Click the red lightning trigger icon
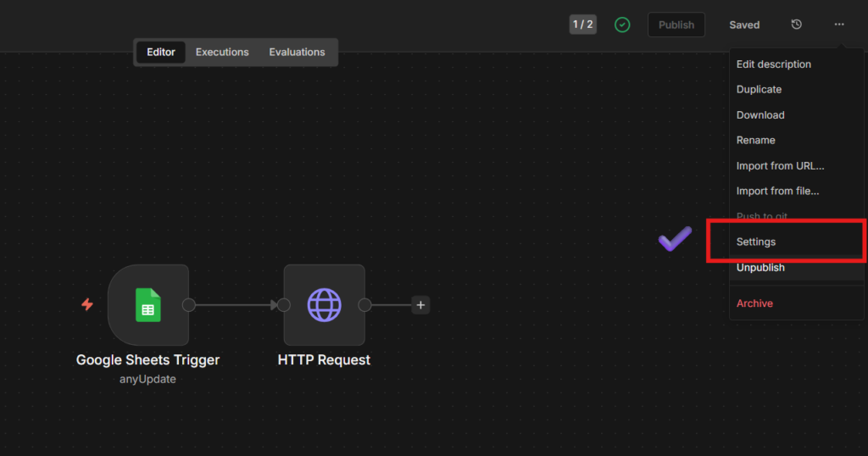The image size is (868, 456). point(87,304)
